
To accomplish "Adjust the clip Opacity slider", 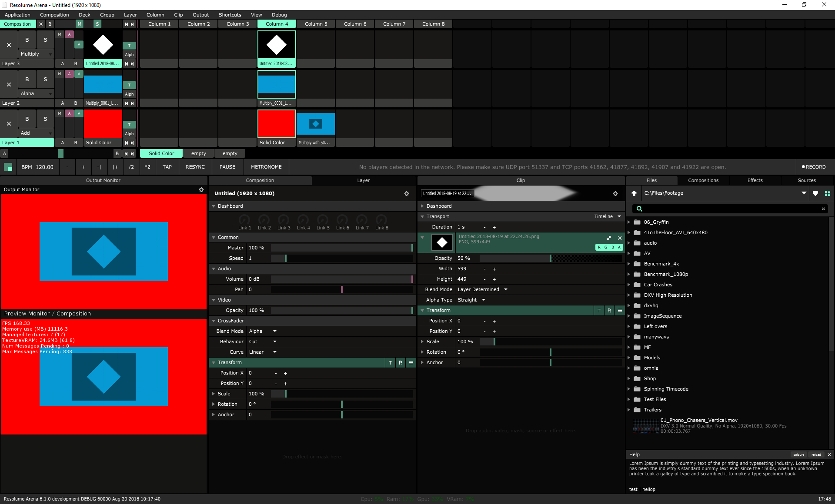I will click(550, 259).
